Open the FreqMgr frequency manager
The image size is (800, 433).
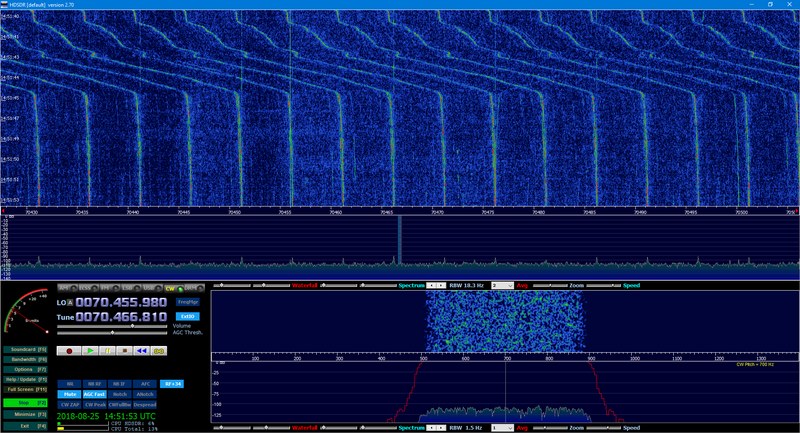(188, 302)
